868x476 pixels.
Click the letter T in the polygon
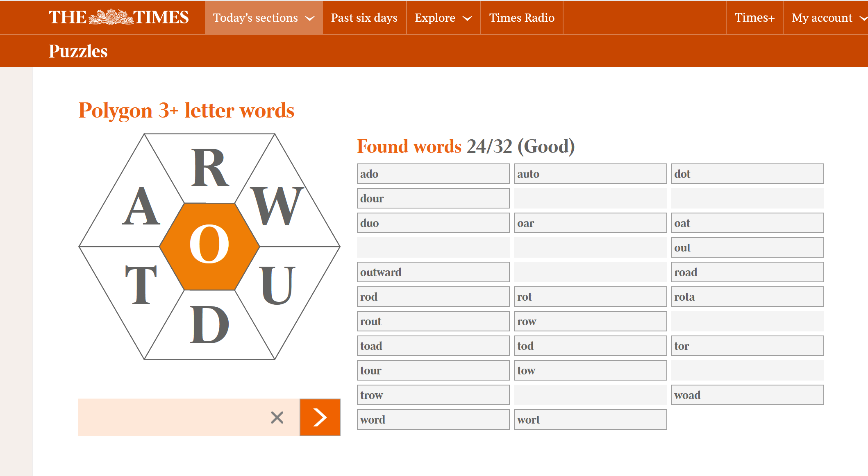point(141,285)
